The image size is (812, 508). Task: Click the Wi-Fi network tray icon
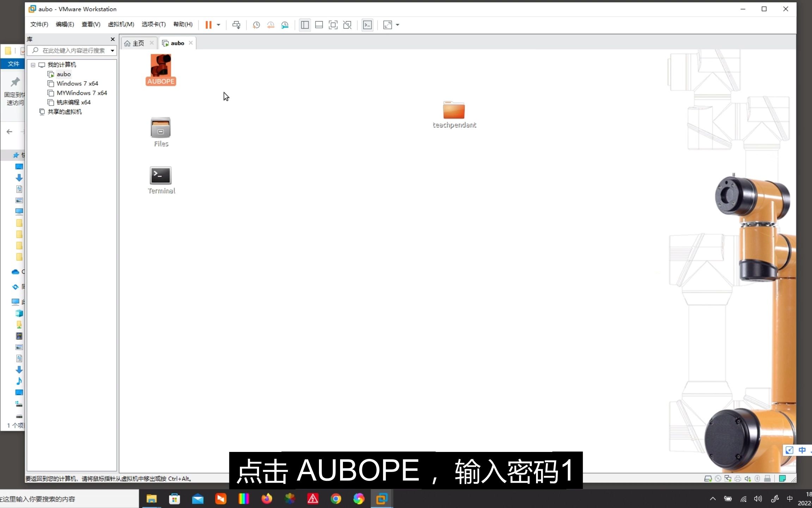click(x=743, y=499)
